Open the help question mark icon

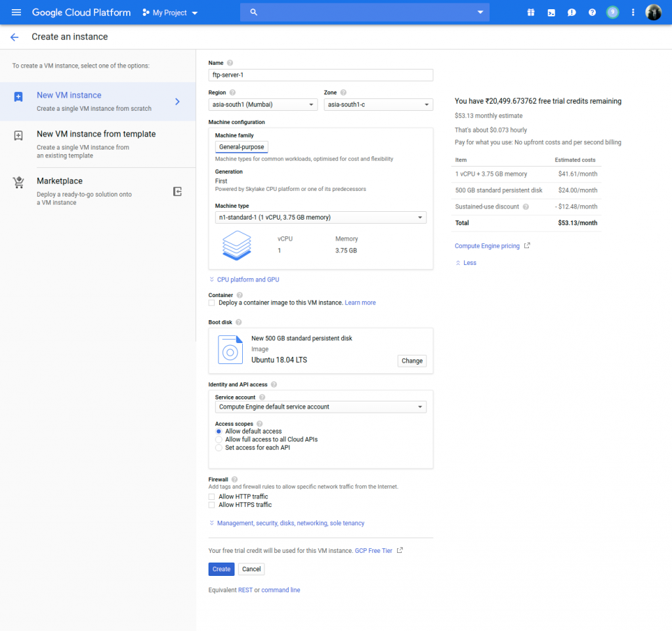(x=593, y=12)
